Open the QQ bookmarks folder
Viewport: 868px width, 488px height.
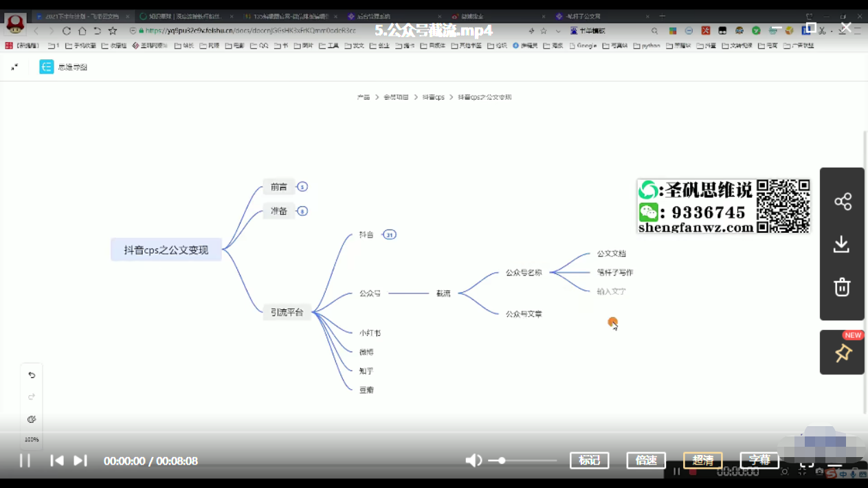260,46
